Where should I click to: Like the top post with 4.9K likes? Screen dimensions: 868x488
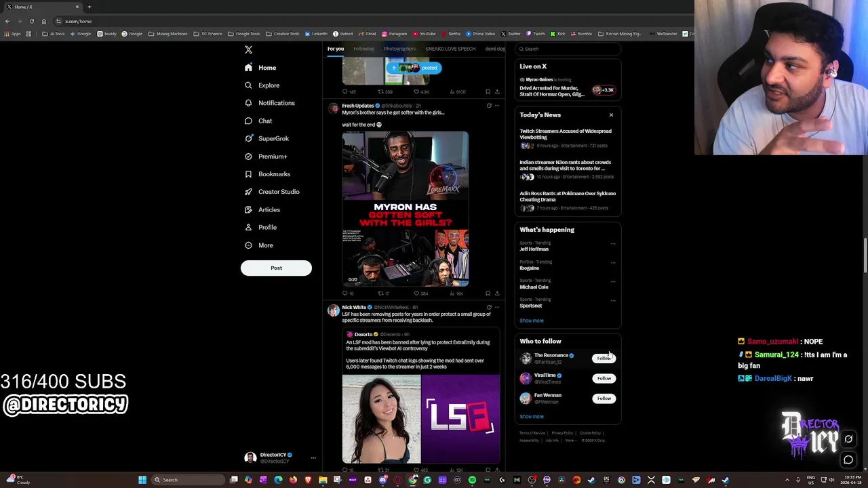click(422, 91)
